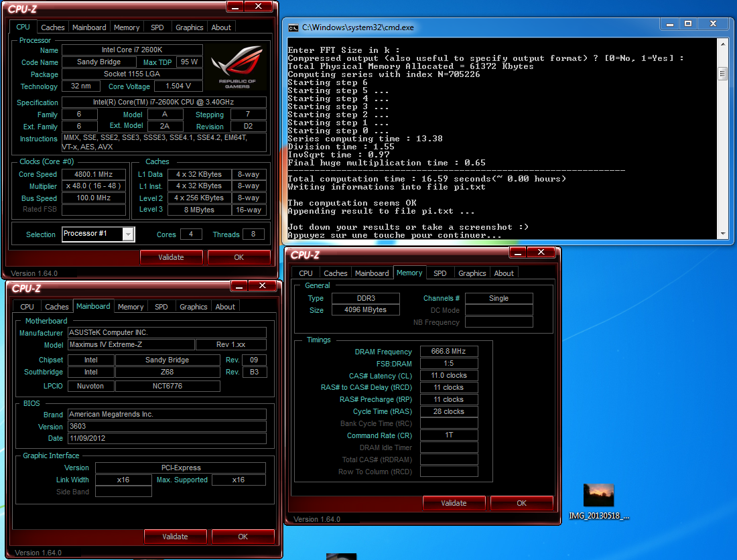Click processor name Intel Core i7 2600K
The image size is (737, 560).
tap(132, 50)
